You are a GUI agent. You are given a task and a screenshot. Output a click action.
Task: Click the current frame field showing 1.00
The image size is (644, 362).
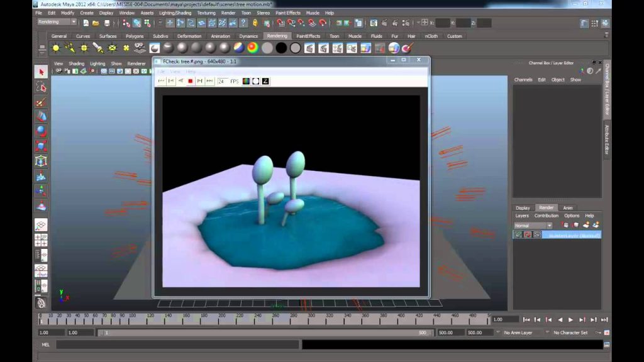click(505, 319)
